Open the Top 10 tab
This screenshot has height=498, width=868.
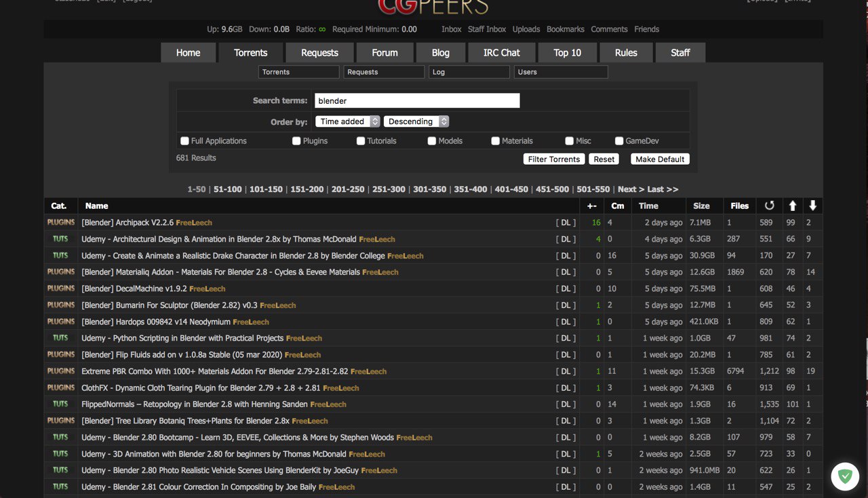pyautogui.click(x=568, y=52)
